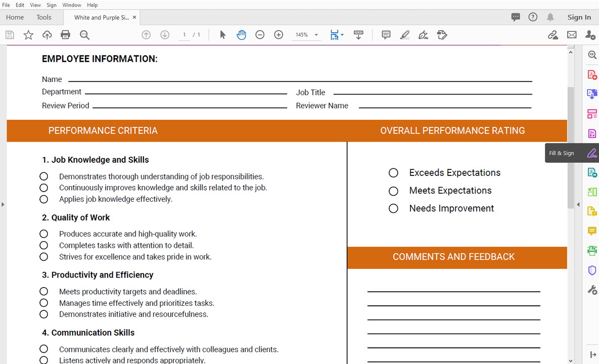The height and width of the screenshot is (364, 599).
Task: Expand the left navigation pane arrow
Action: [x=3, y=204]
